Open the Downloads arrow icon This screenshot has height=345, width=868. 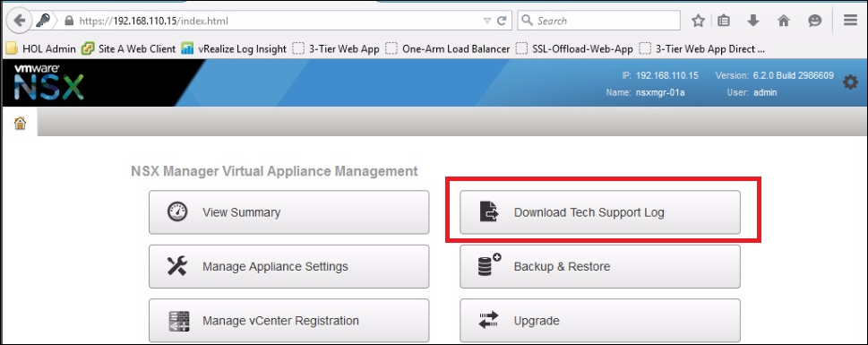click(x=752, y=21)
